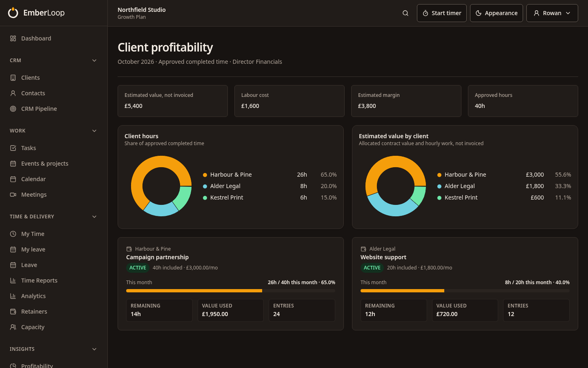Screen dimensions: 588x368
Task: Open the Capacity page
Action: (53, 327)
